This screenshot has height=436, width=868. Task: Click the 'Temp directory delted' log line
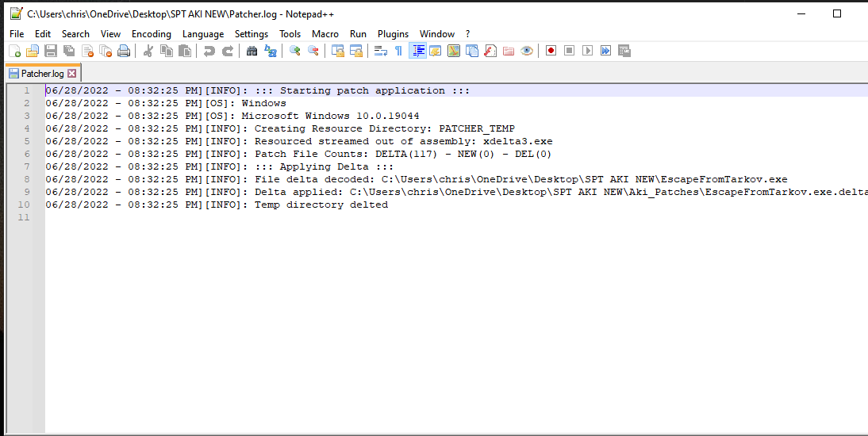pyautogui.click(x=217, y=205)
